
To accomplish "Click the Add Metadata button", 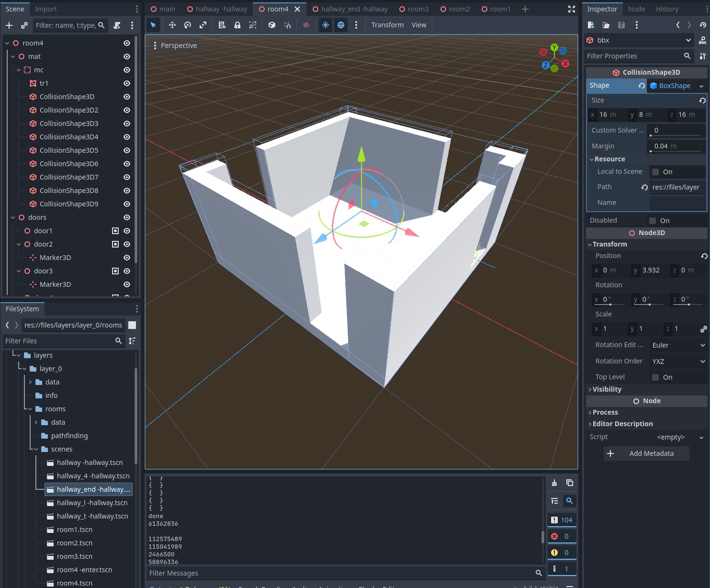I will [646, 453].
